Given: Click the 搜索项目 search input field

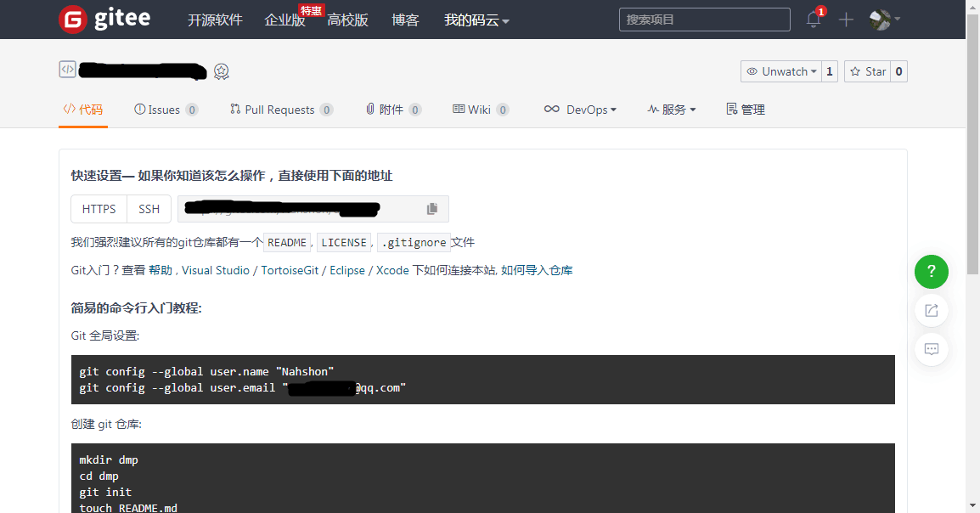Looking at the screenshot, I should [704, 19].
